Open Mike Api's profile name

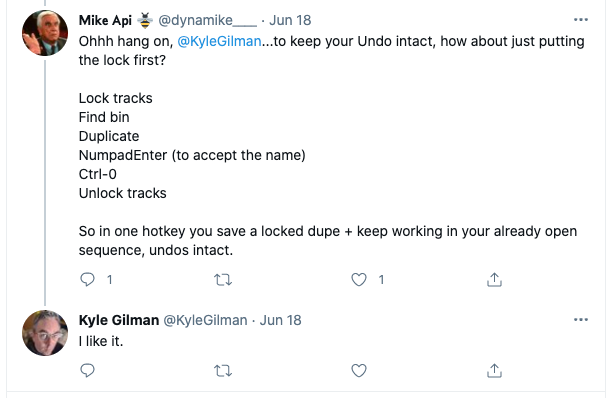click(105, 20)
